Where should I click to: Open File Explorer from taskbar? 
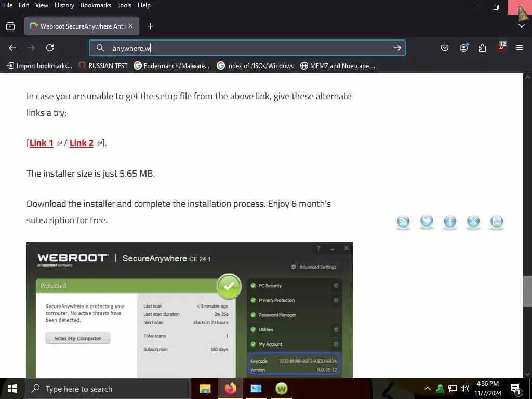click(205, 389)
